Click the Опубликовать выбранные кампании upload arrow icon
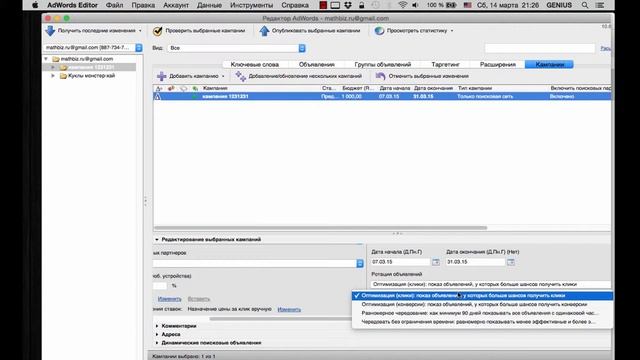640x360 pixels. 264,31
